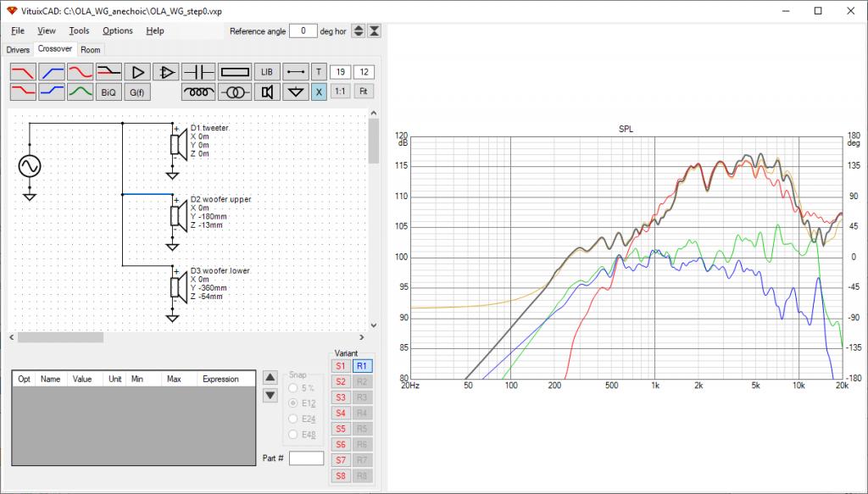This screenshot has width=868, height=494.
Task: Select the D1 tweeter driver symbol
Action: (x=178, y=144)
